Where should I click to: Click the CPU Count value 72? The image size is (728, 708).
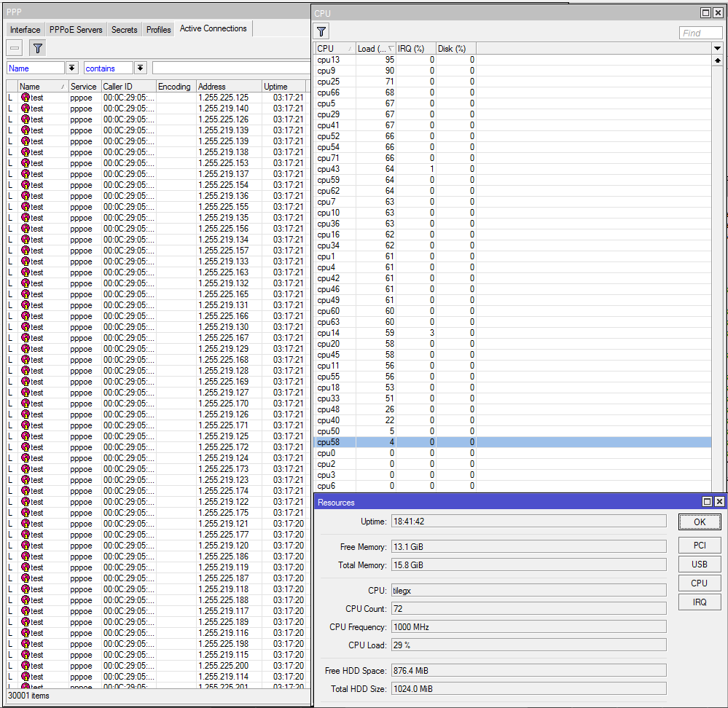coord(529,609)
